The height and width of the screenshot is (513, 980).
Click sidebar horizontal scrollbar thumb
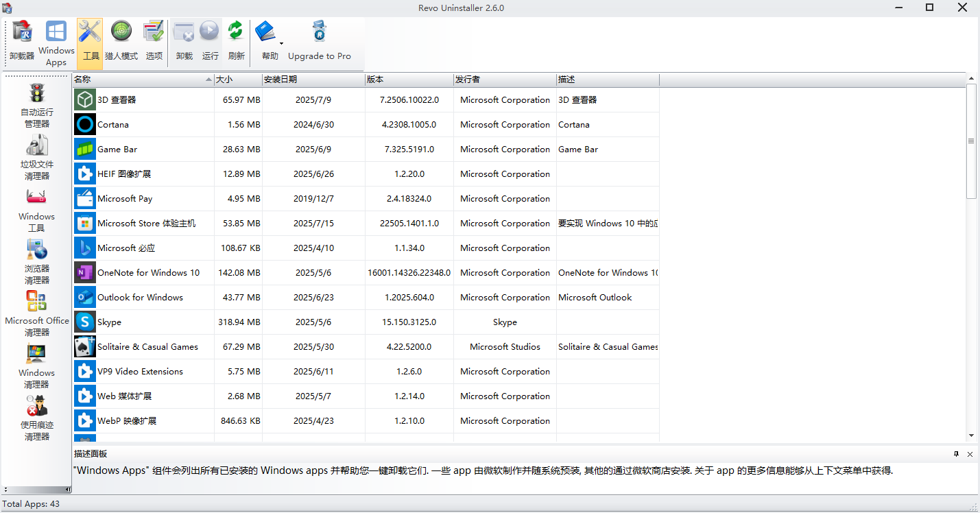[x=36, y=490]
